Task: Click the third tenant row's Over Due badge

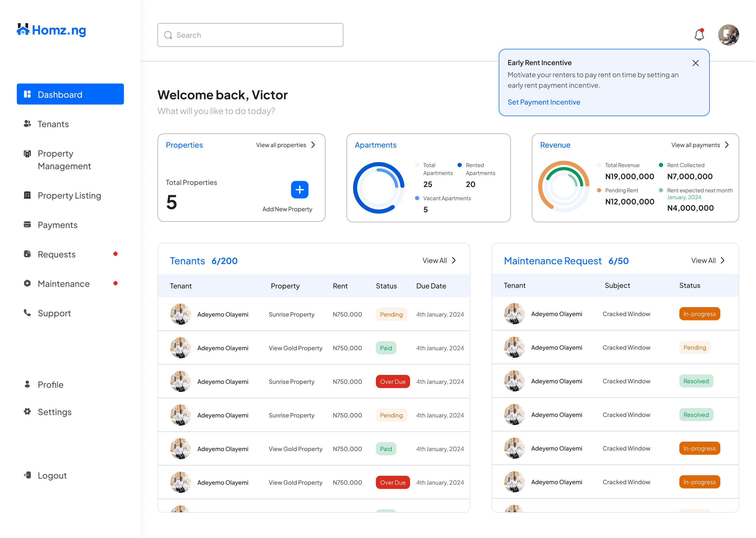Action: point(392,382)
